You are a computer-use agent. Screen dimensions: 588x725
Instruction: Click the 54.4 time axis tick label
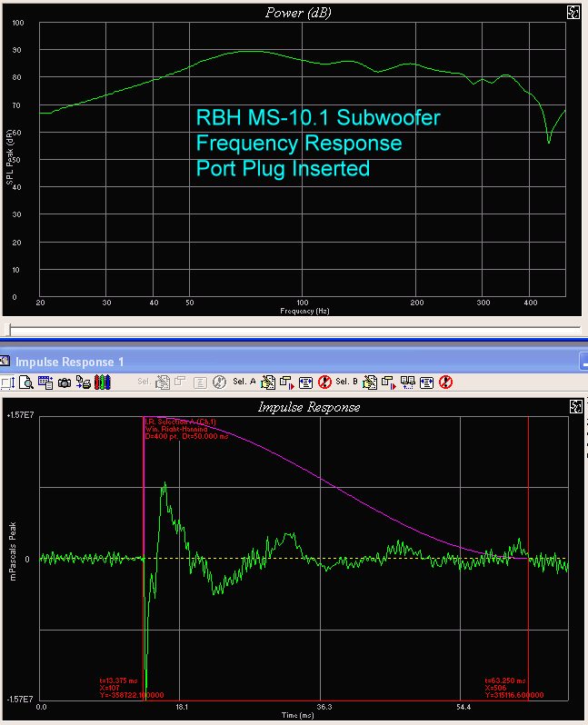click(463, 707)
